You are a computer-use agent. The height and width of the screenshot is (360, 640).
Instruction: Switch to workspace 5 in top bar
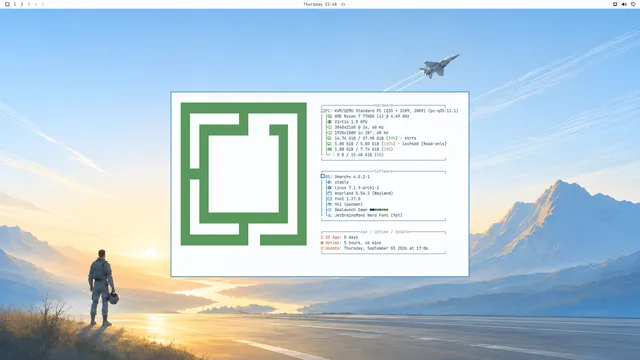42,4
